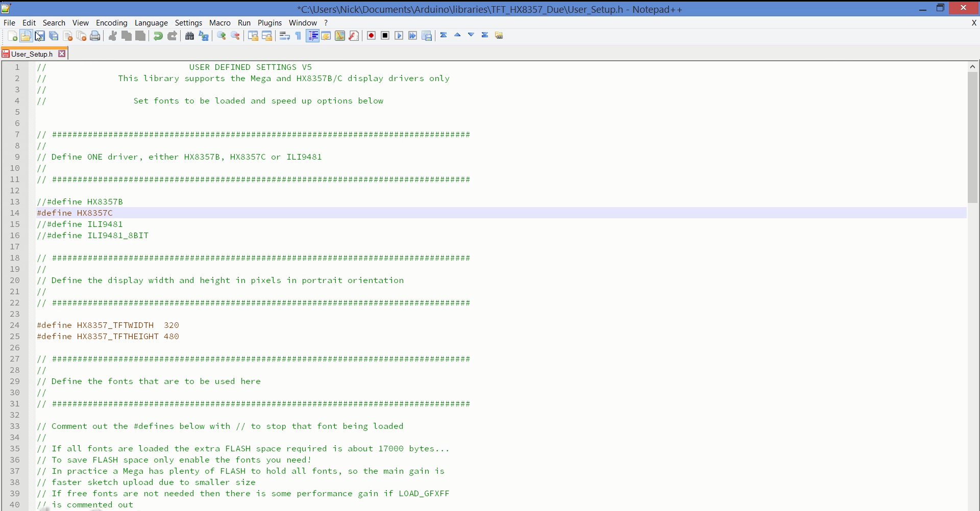Click the '//#define HX8357B' line
This screenshot has height=511, width=980.
point(80,202)
